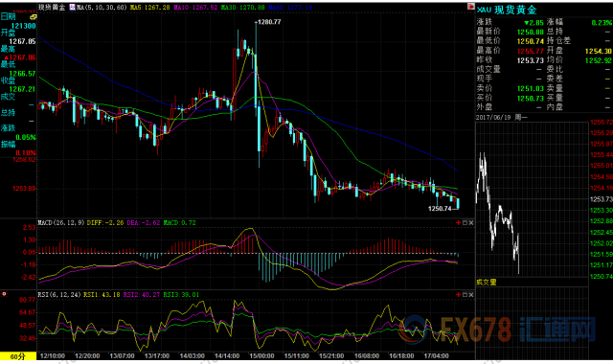613x364 pixels.
Task: Click the yellow link icon beside 日期
Action: [33, 17]
